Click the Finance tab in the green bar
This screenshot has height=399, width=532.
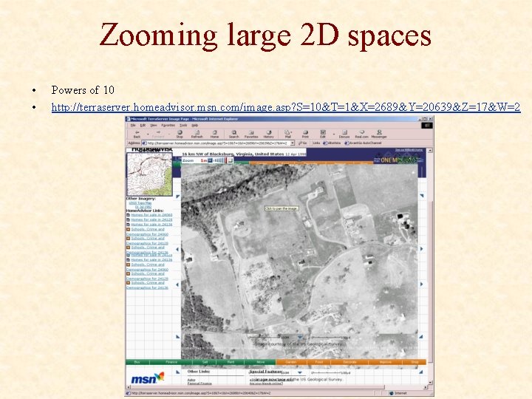coord(171,362)
